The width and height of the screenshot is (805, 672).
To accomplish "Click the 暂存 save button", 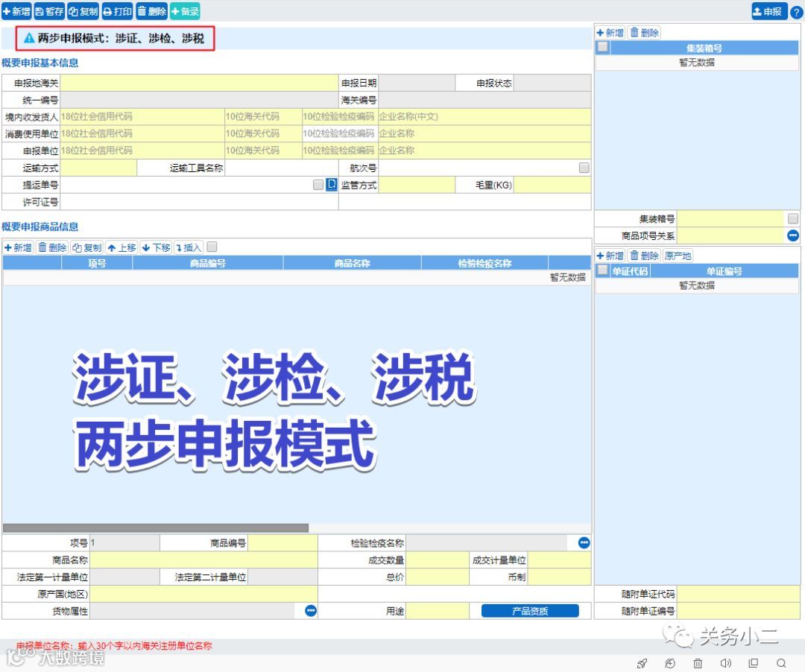I will 50,11.
